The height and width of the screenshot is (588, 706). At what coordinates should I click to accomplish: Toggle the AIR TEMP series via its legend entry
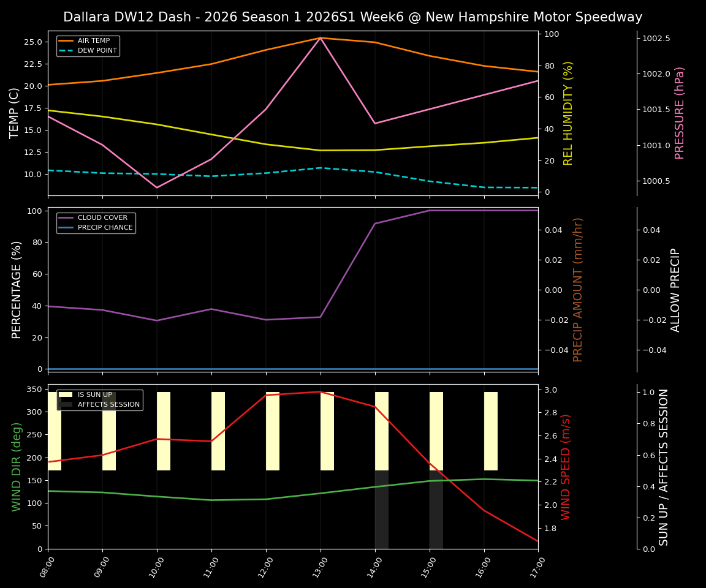[x=93, y=39]
